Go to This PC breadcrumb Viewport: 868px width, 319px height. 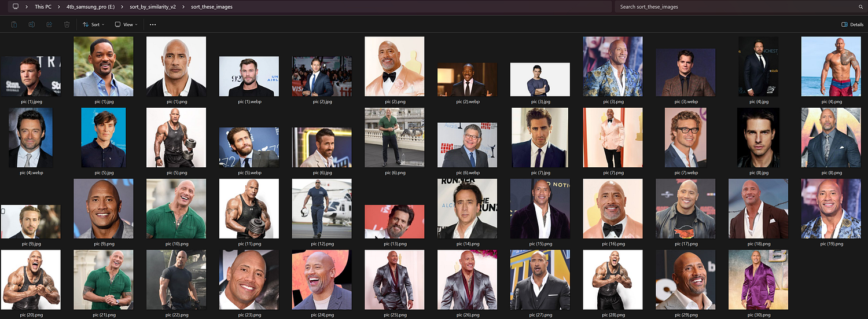coord(44,7)
